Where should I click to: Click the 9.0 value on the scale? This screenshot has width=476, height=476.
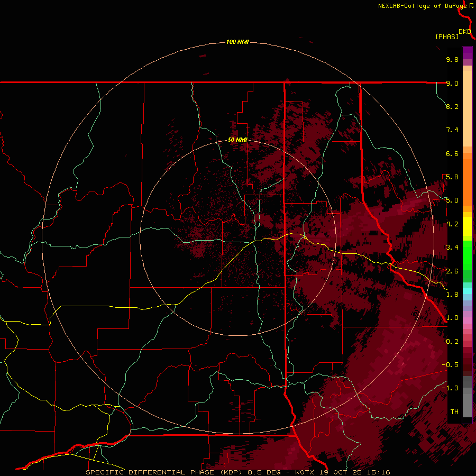click(452, 83)
